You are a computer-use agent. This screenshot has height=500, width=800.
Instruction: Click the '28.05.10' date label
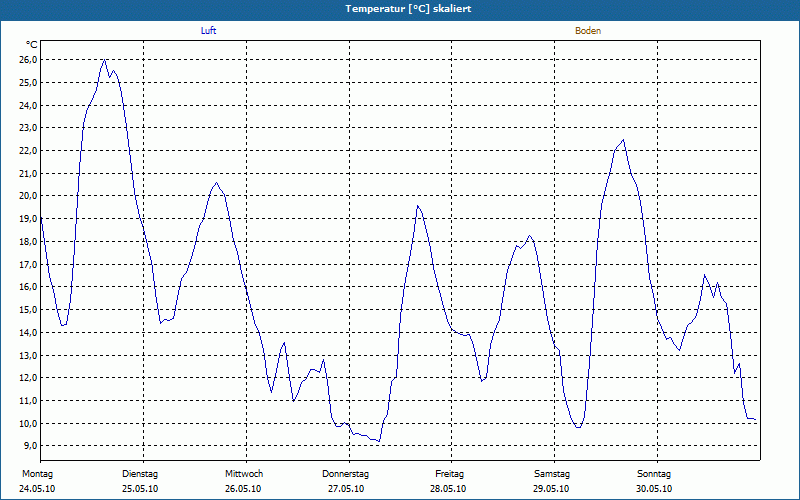click(x=448, y=489)
